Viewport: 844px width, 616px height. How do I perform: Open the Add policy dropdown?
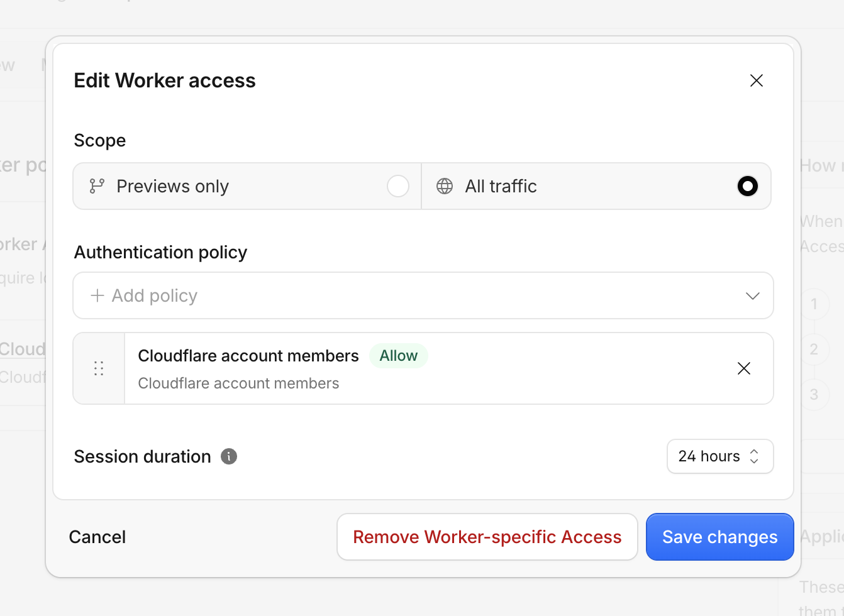click(423, 295)
